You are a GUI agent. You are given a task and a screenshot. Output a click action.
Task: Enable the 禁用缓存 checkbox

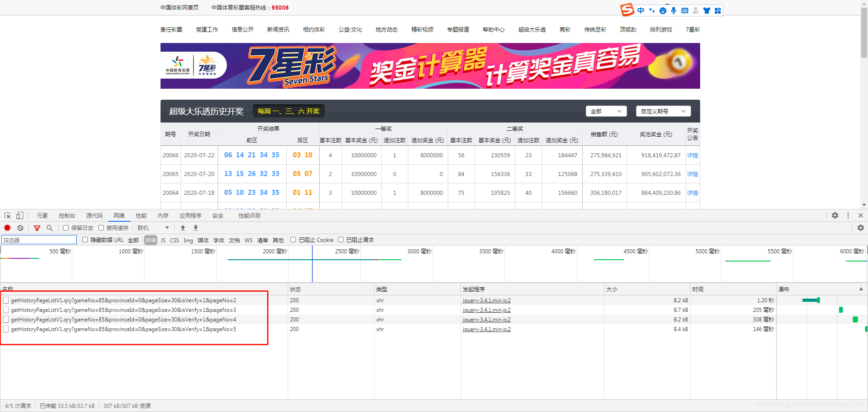101,228
